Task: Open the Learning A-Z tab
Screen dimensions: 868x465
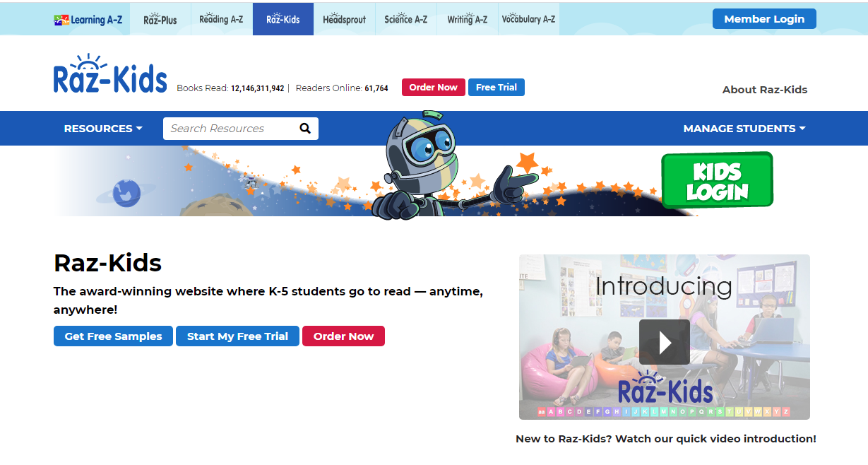Action: point(88,20)
